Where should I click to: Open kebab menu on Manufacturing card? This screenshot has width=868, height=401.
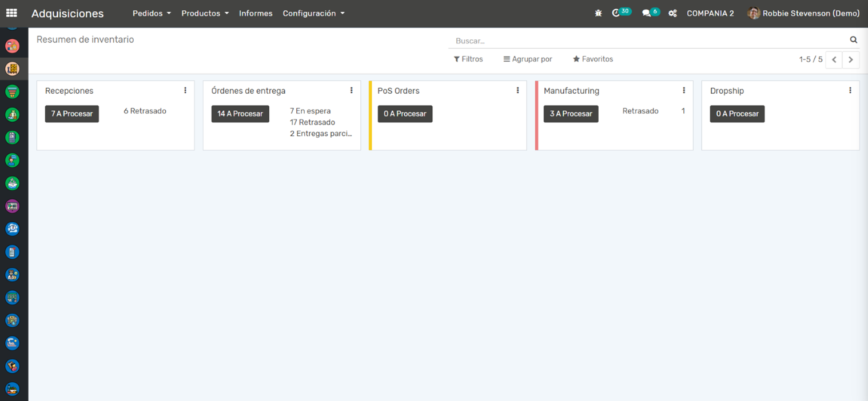tap(684, 90)
